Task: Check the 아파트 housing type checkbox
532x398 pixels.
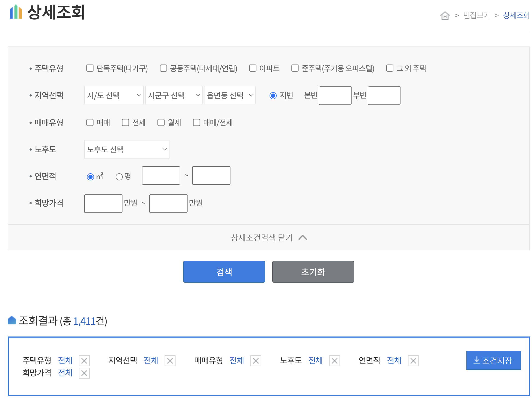Action: click(x=253, y=68)
